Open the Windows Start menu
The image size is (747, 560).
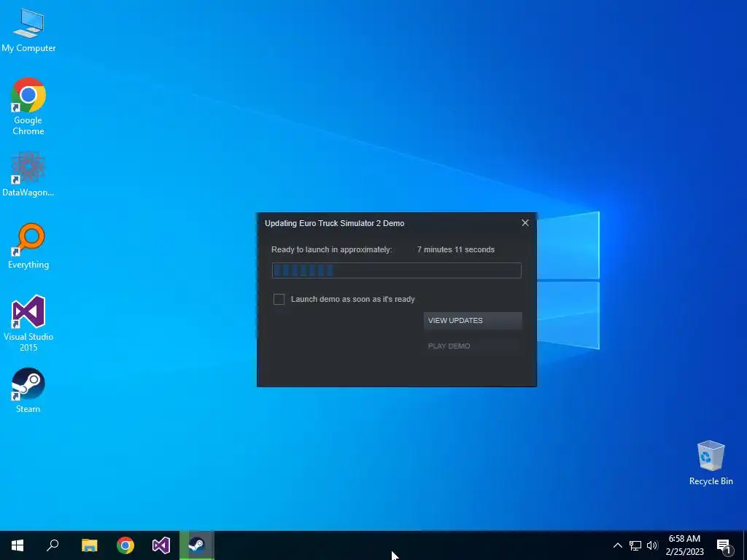click(18, 545)
